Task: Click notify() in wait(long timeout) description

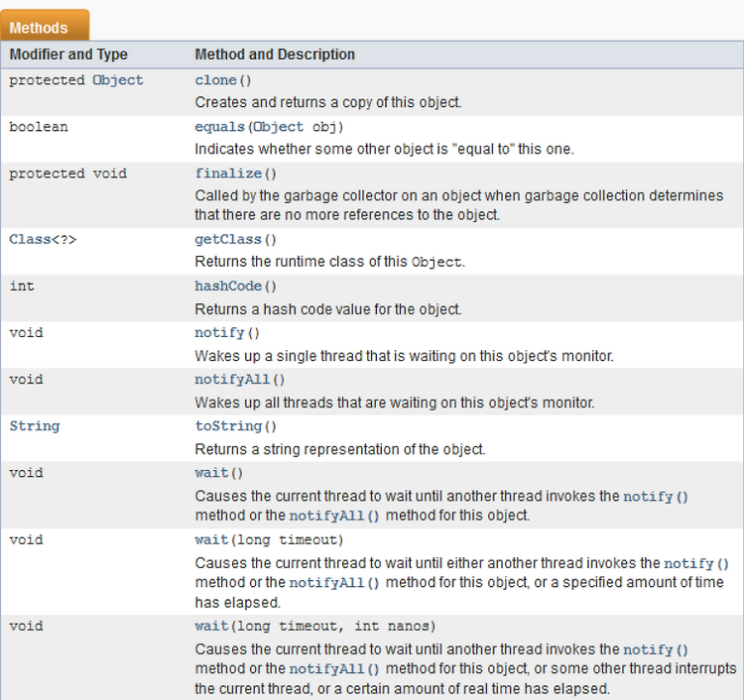Action: point(696,563)
